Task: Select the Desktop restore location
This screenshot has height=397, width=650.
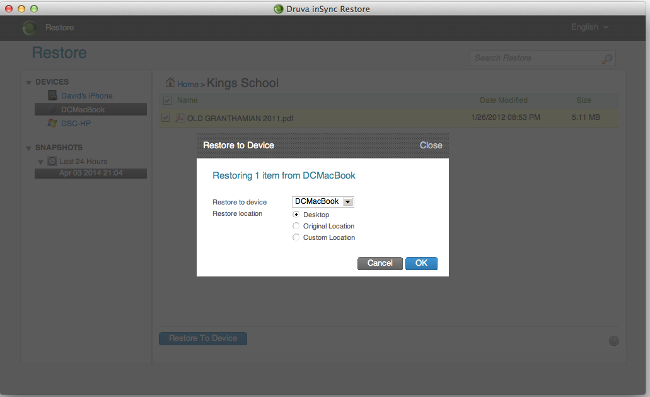Action: tap(296, 214)
